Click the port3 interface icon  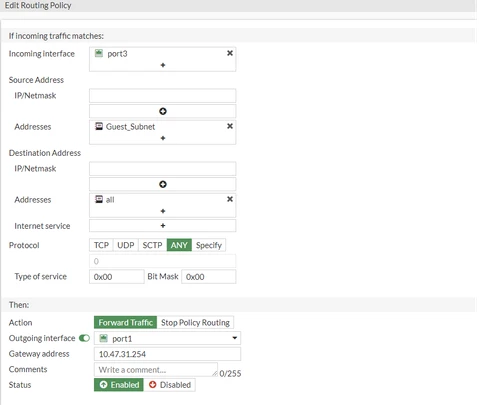(x=99, y=53)
